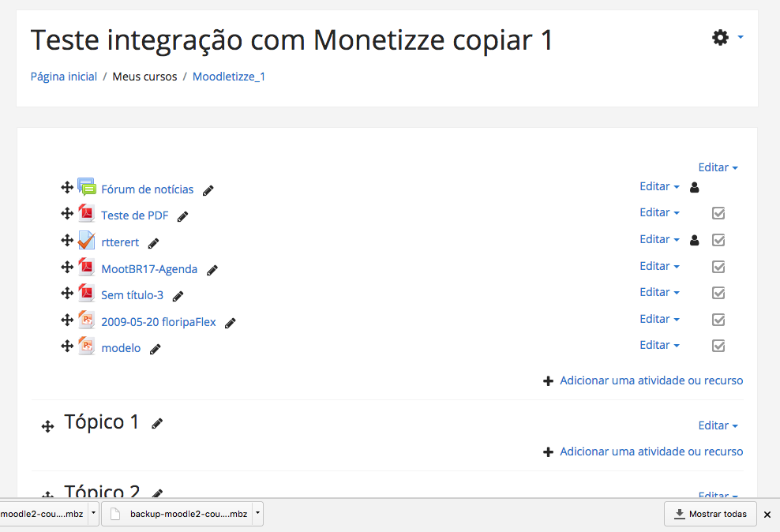Open the Moodletizze_1 breadcrumb link

click(229, 77)
